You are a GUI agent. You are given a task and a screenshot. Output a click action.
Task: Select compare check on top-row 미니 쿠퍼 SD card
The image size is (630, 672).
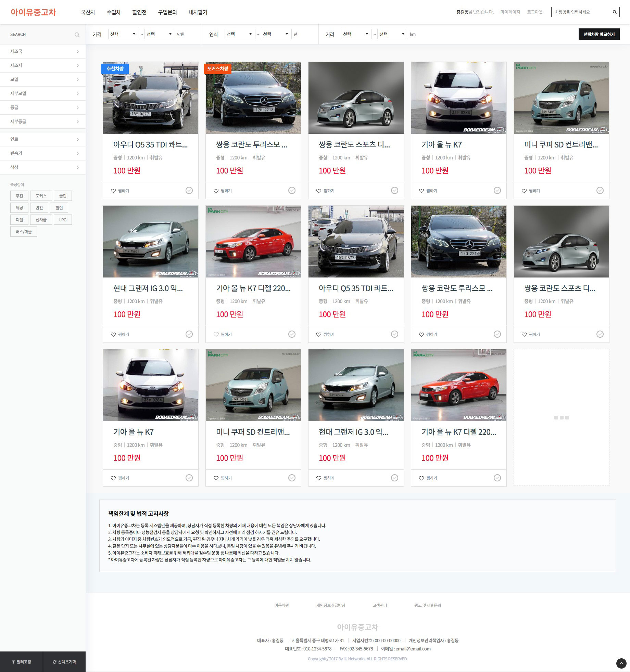(600, 190)
